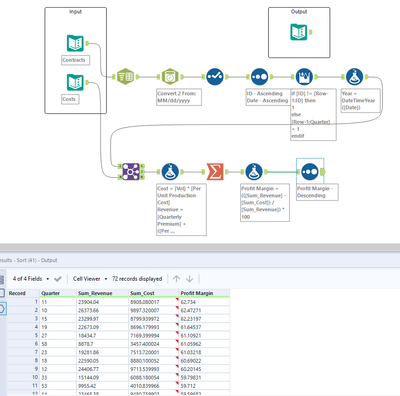Viewport: 400px width, 396px height.
Task: Select the Costs input data tool
Action: (75, 82)
